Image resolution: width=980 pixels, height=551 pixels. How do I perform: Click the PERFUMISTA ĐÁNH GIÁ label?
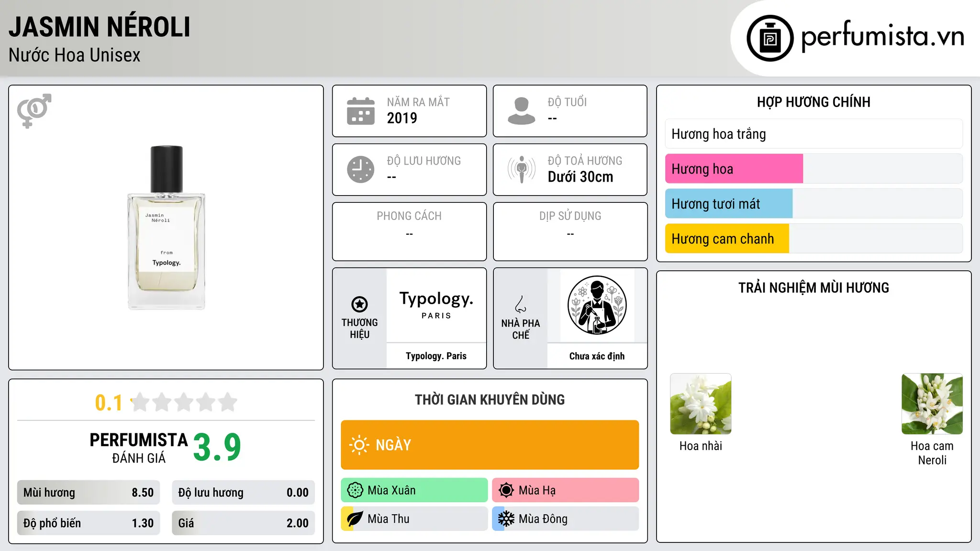pos(139,448)
